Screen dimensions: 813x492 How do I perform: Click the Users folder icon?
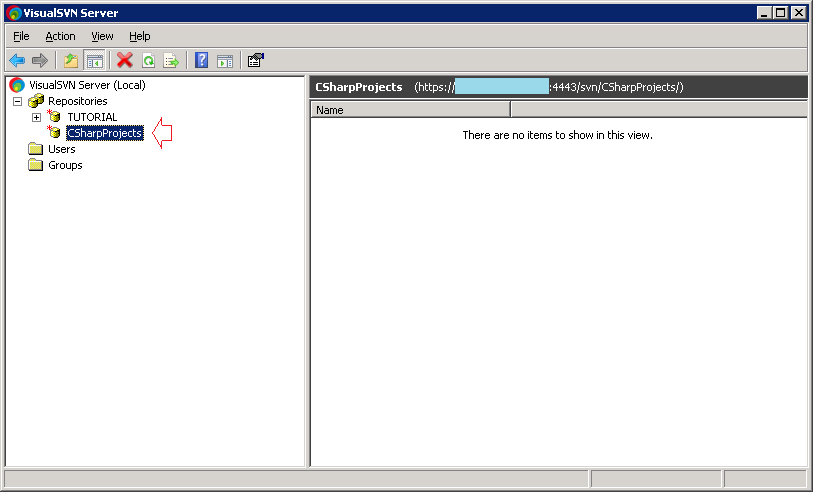(x=35, y=149)
